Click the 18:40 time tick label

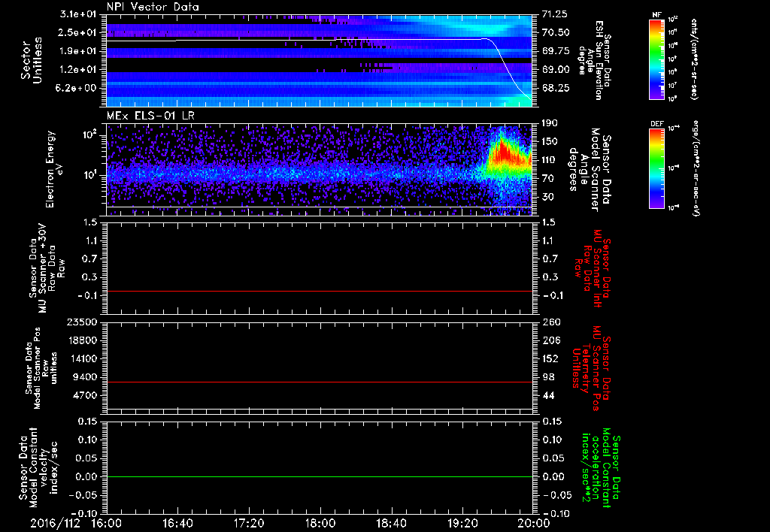tap(390, 523)
